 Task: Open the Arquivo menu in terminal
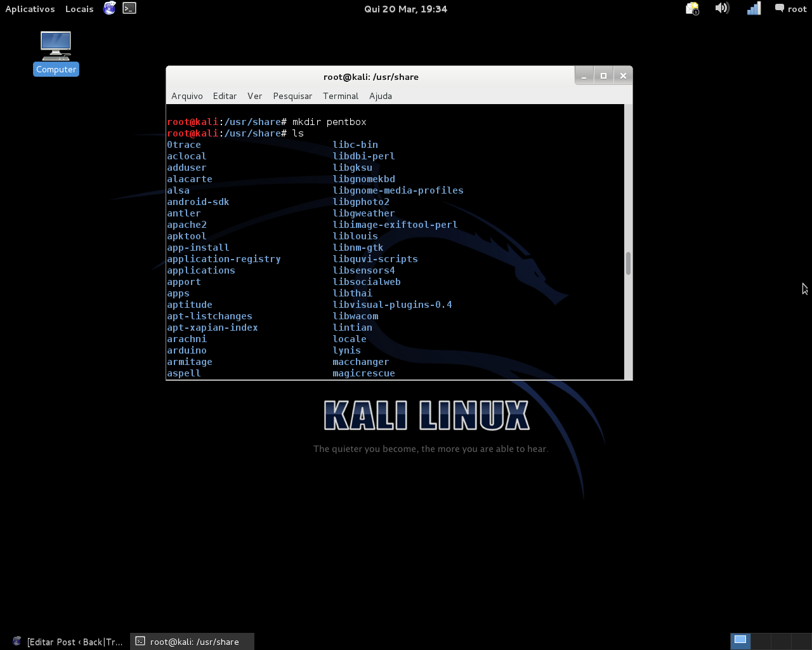(x=187, y=96)
